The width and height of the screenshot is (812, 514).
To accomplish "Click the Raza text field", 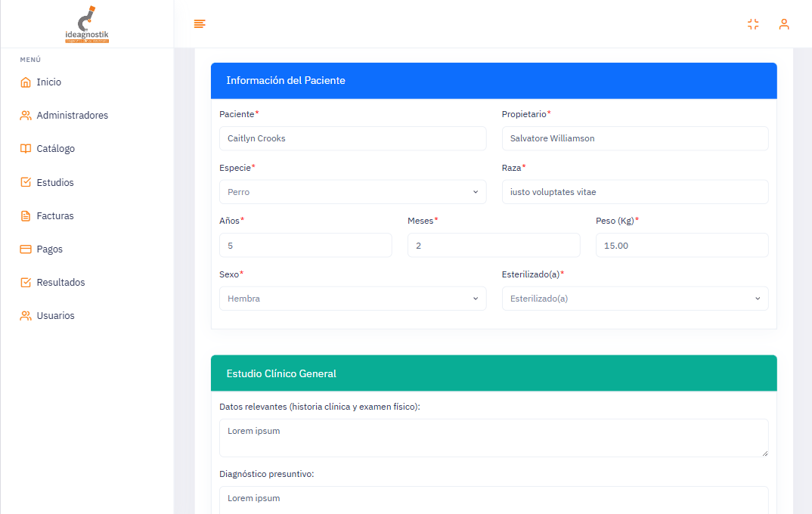I will (x=634, y=192).
